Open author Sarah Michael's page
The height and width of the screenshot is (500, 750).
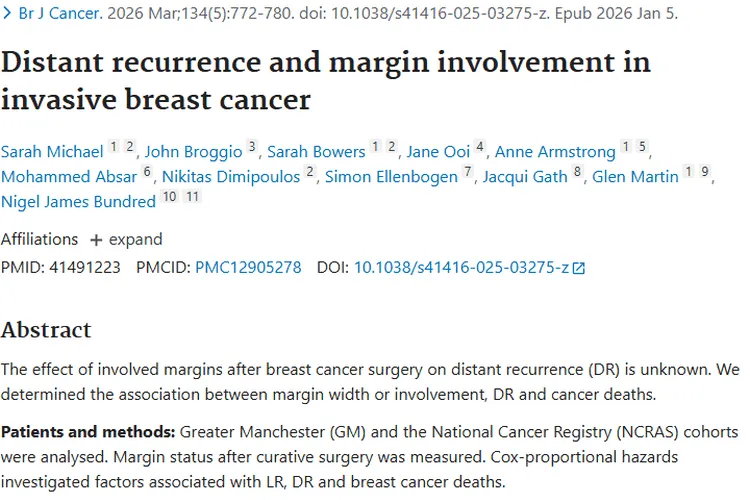click(x=52, y=152)
